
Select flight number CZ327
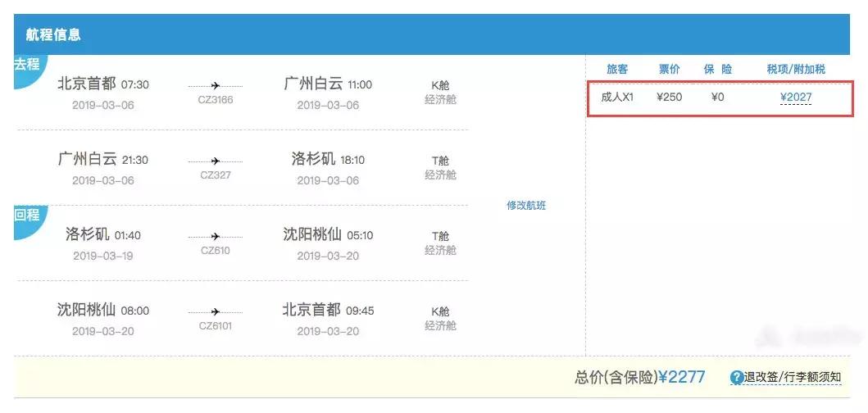pyautogui.click(x=216, y=175)
